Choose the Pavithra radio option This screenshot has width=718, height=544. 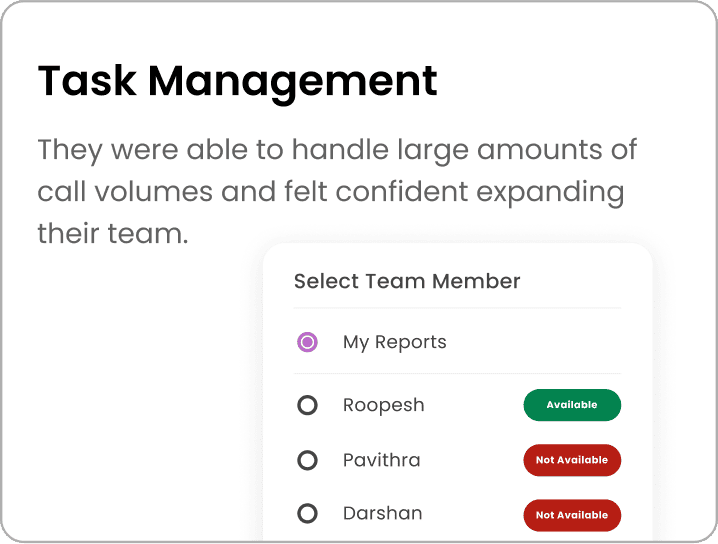tap(308, 460)
